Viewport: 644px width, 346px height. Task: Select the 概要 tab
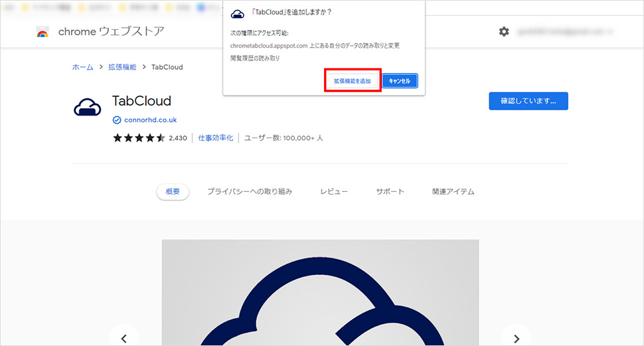tap(173, 191)
